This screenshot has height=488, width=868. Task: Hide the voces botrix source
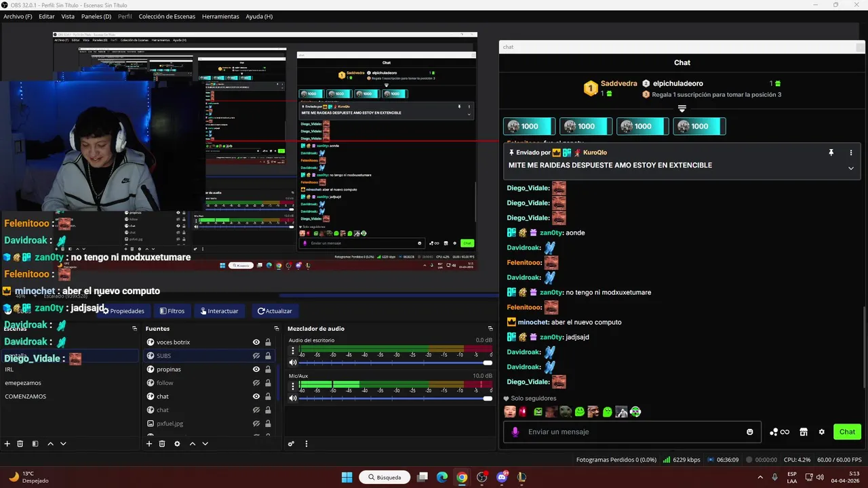tap(256, 342)
